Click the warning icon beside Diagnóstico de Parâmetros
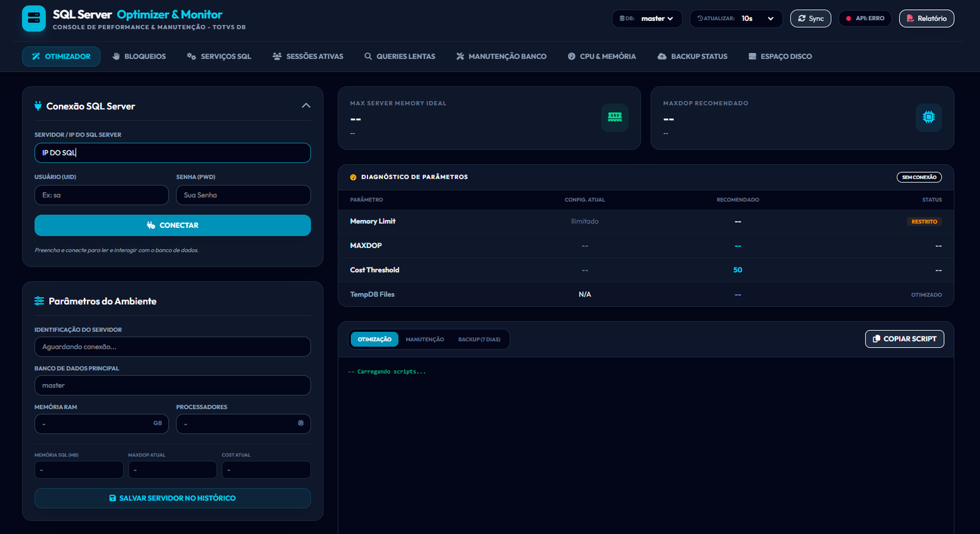Screen dimensions: 980x534 353,177
